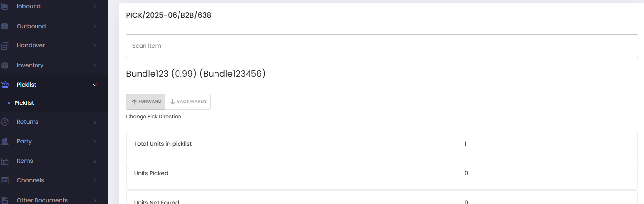Expand the Channels menu arrow
644x204 pixels.
pyautogui.click(x=95, y=180)
